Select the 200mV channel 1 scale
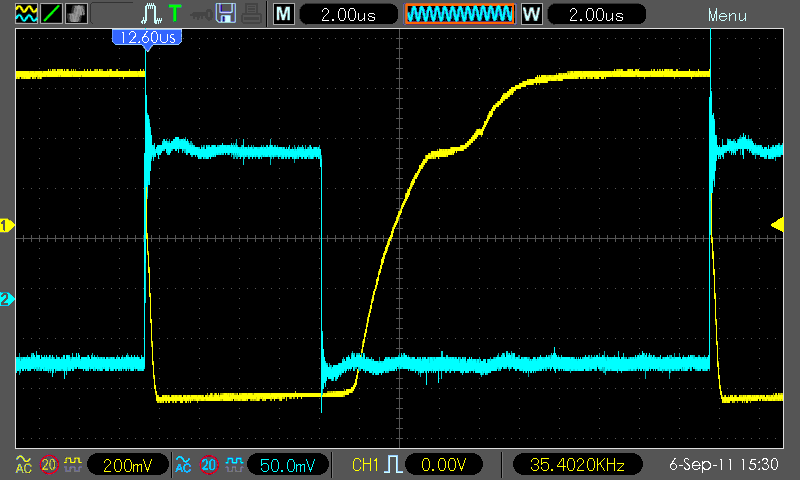The width and height of the screenshot is (800, 480). click(128, 465)
